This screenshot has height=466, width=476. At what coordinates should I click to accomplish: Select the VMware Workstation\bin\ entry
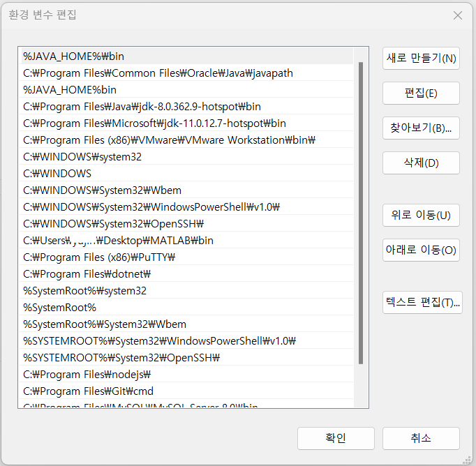point(186,140)
